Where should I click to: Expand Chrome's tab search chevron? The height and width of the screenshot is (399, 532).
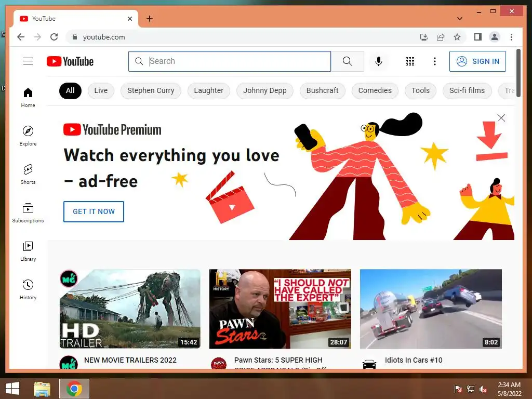460,19
